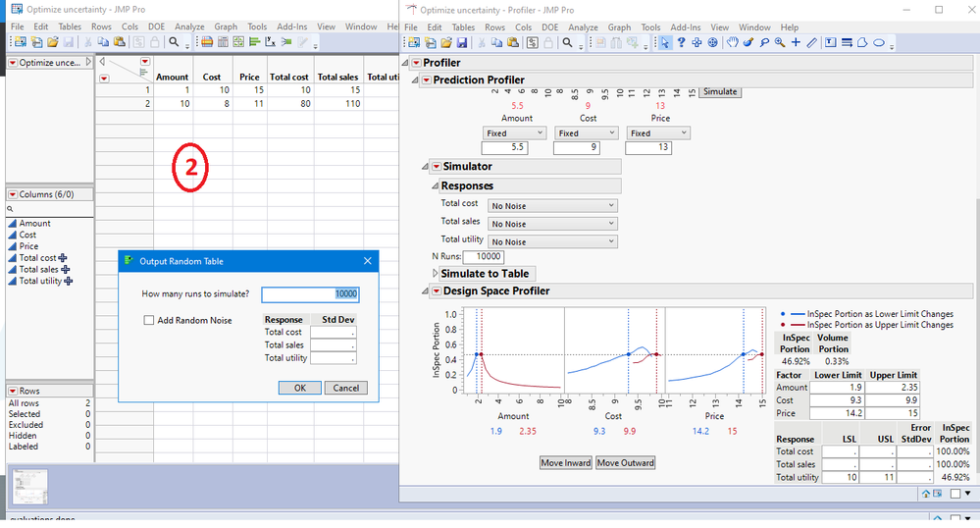Click the Move Inward button
Viewport: 980px width, 528px height.
[566, 463]
